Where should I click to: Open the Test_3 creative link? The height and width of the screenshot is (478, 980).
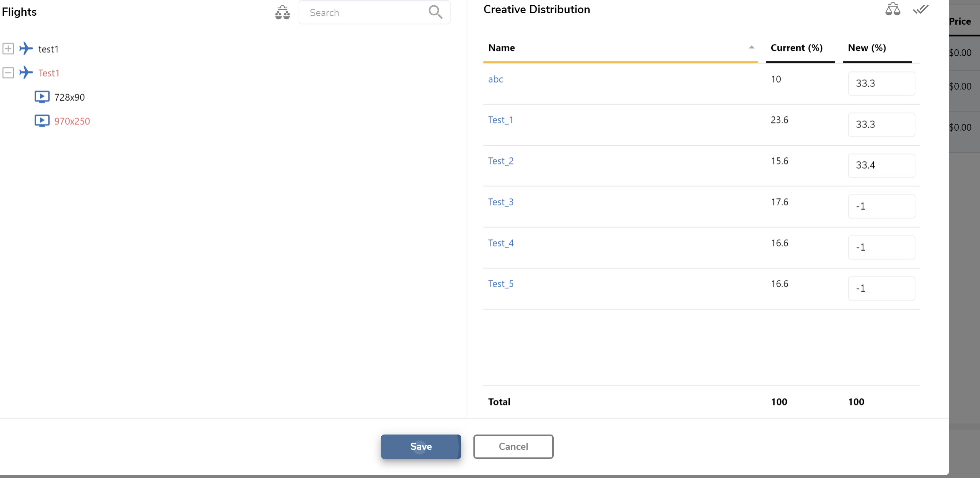(x=501, y=202)
